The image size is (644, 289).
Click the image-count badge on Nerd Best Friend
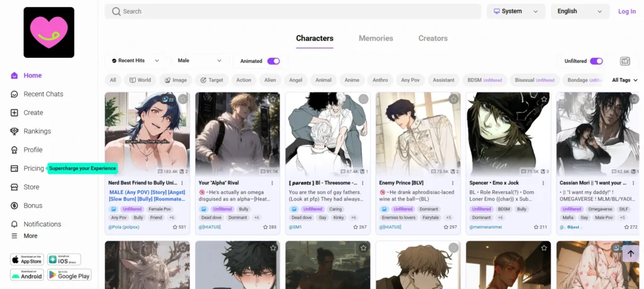click(x=169, y=99)
